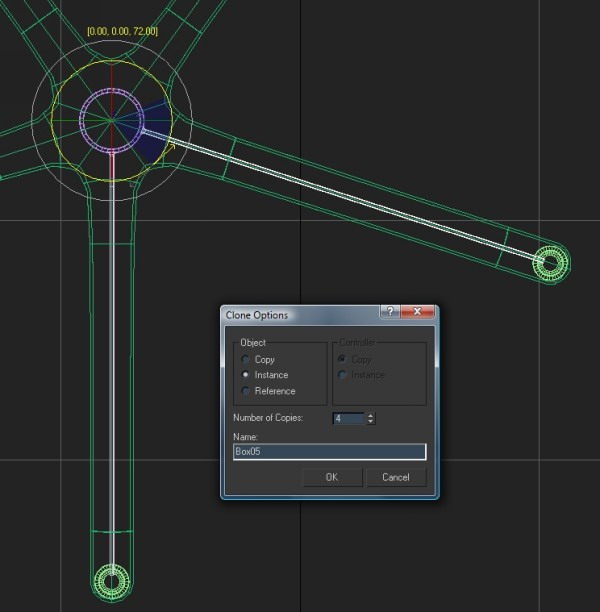600x612 pixels.
Task: Select the Reference clone option
Action: tap(247, 391)
